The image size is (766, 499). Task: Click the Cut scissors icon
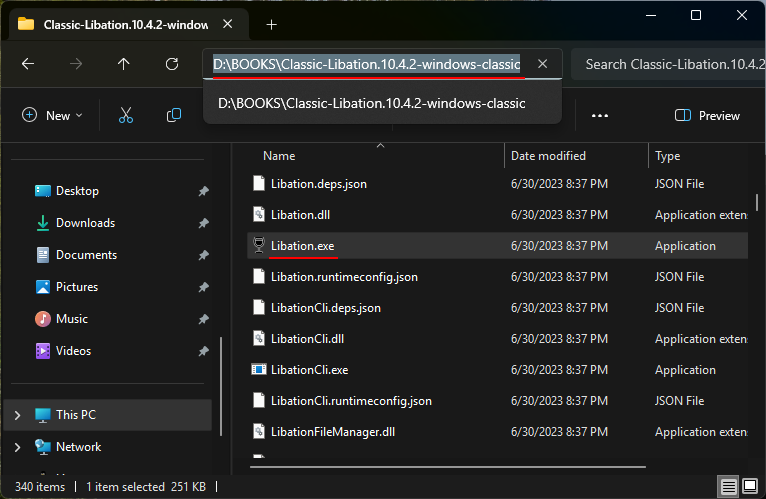coord(126,115)
